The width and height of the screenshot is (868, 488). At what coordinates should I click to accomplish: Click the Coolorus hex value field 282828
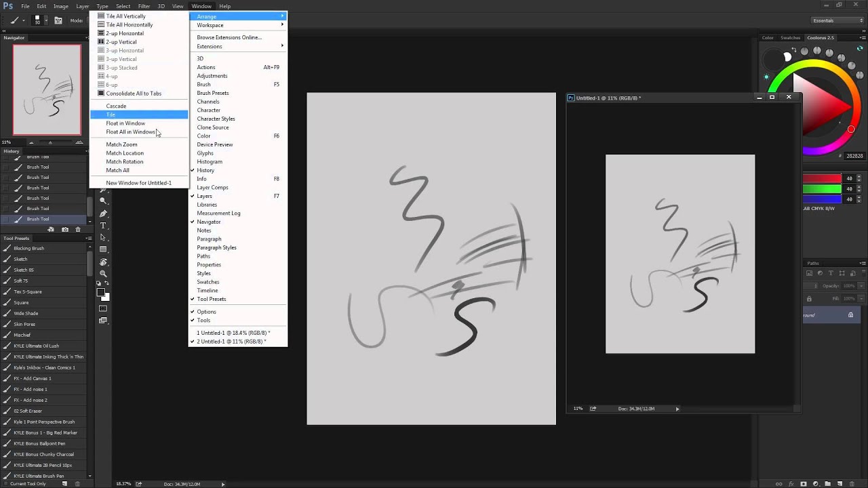(x=854, y=156)
